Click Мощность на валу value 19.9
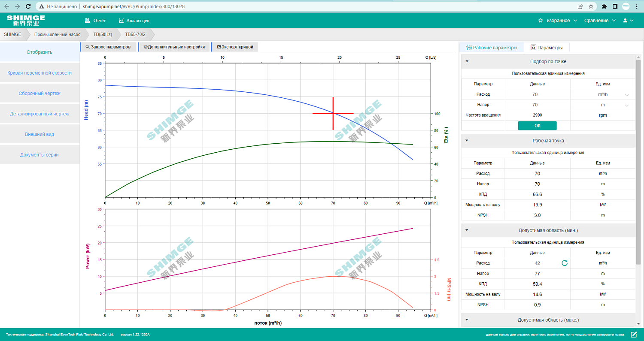The height and width of the screenshot is (341, 644). (538, 205)
